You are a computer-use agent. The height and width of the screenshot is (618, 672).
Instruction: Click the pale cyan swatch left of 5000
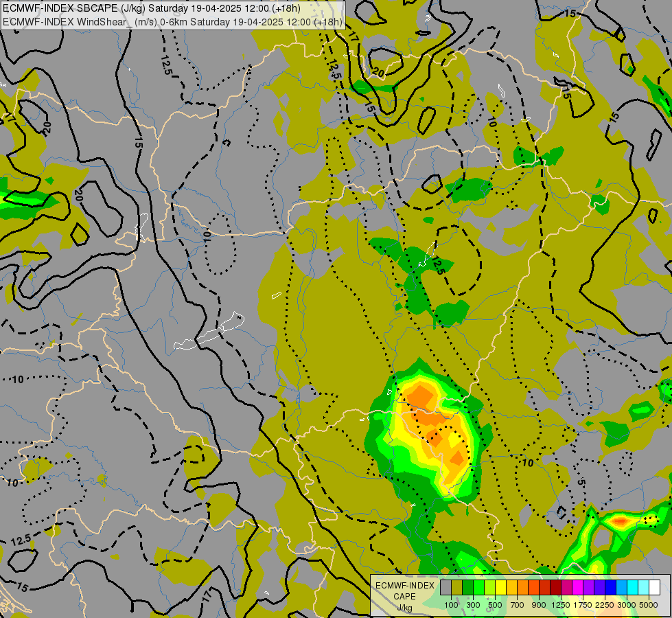644,587
